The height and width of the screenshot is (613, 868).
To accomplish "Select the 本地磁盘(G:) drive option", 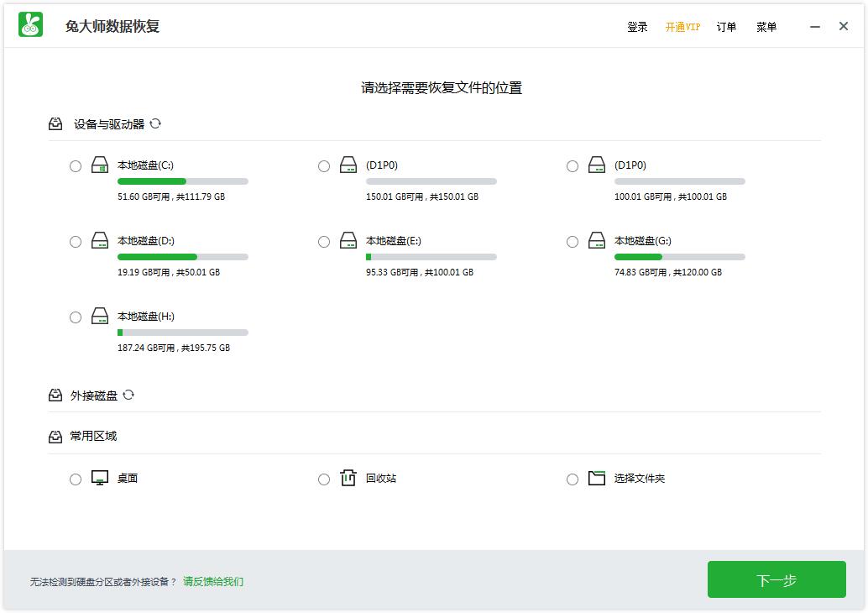I will [573, 241].
